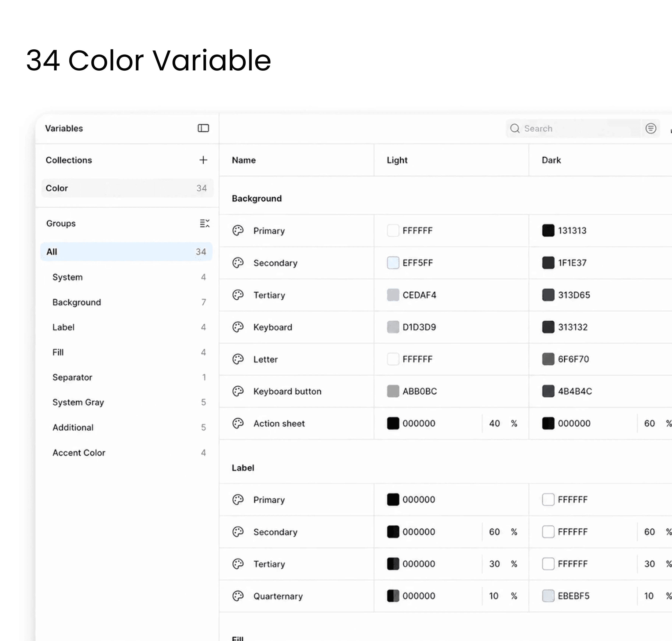This screenshot has width=672, height=641.
Task: Click the palette icon on Label Quarternary row
Action: (x=238, y=596)
